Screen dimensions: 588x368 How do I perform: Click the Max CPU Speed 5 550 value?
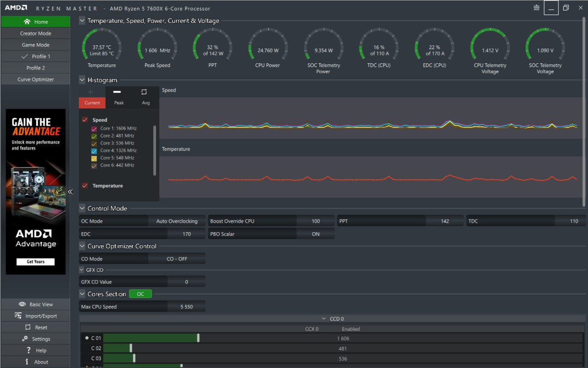pos(187,307)
